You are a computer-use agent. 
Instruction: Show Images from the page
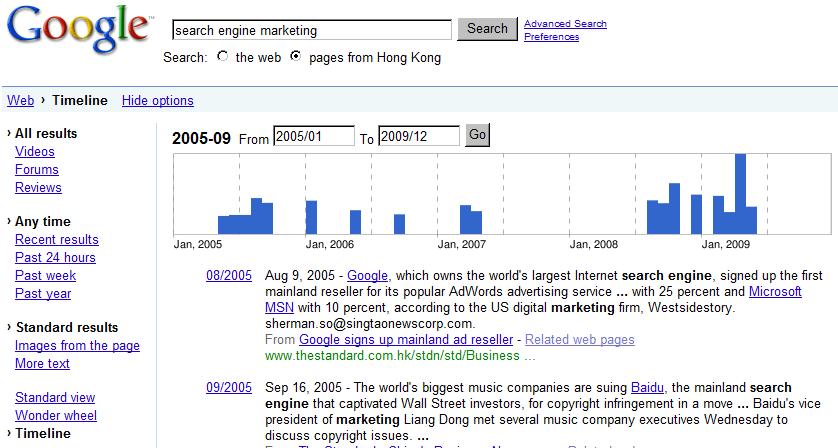77,346
